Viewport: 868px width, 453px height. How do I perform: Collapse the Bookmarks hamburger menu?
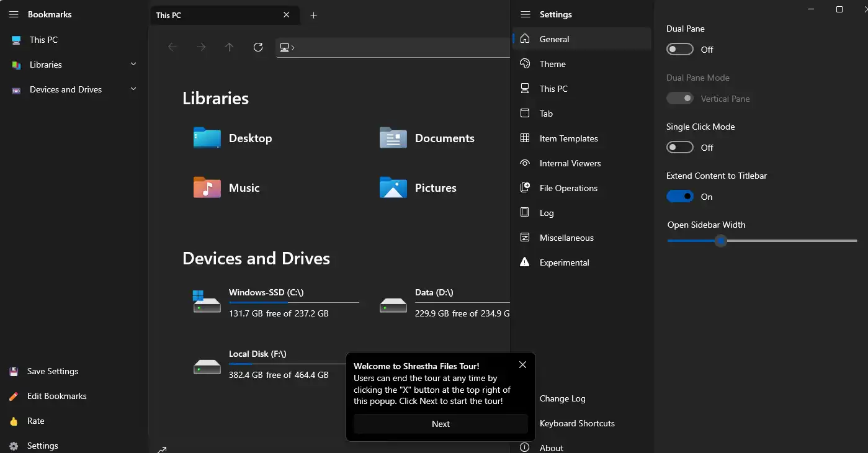(14, 14)
